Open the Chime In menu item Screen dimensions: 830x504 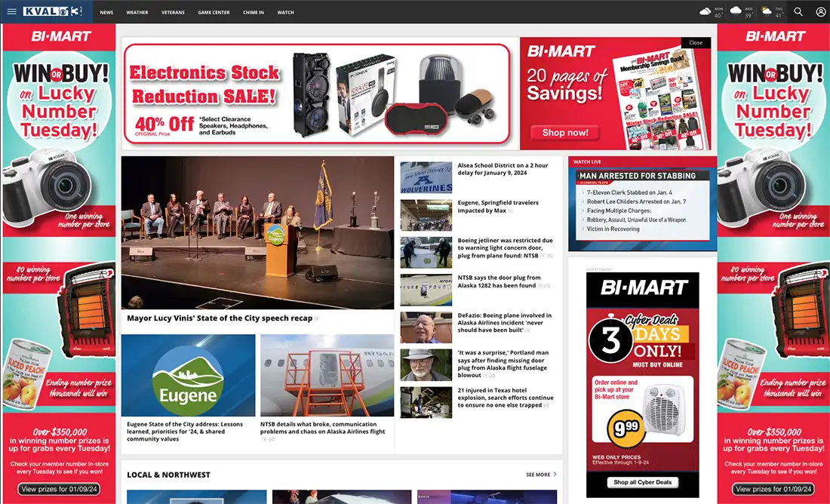pyautogui.click(x=254, y=12)
